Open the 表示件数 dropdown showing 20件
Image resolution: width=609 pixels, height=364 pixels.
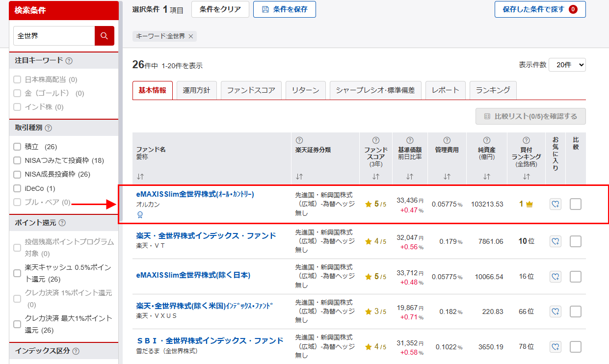[x=567, y=64]
